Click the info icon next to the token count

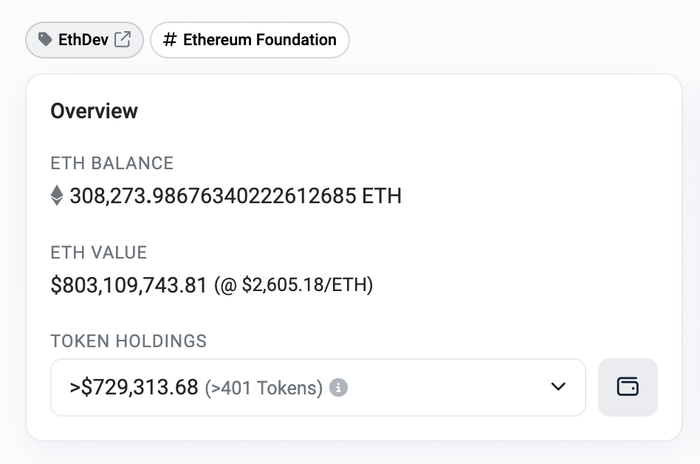coord(339,387)
